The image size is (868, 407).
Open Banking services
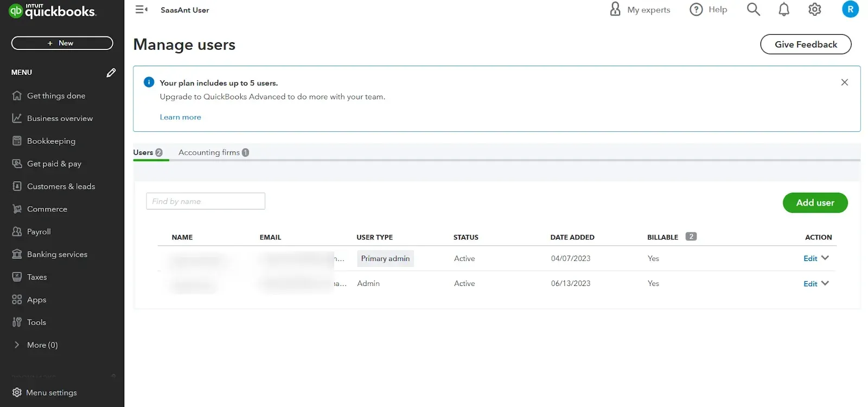click(57, 255)
